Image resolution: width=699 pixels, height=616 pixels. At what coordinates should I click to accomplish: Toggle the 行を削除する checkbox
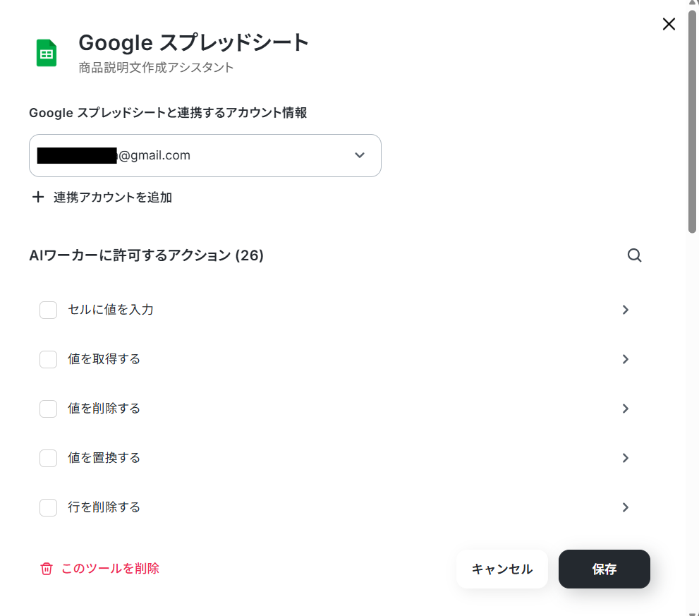click(x=48, y=507)
